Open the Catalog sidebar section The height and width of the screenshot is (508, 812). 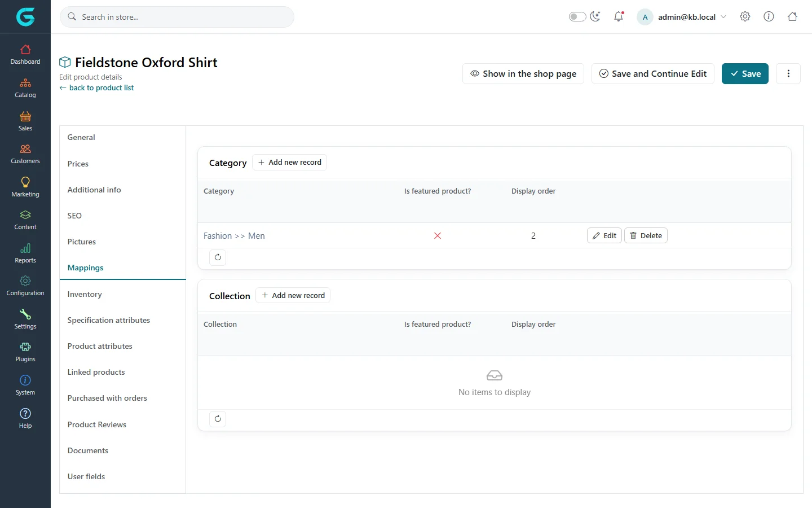click(x=25, y=88)
